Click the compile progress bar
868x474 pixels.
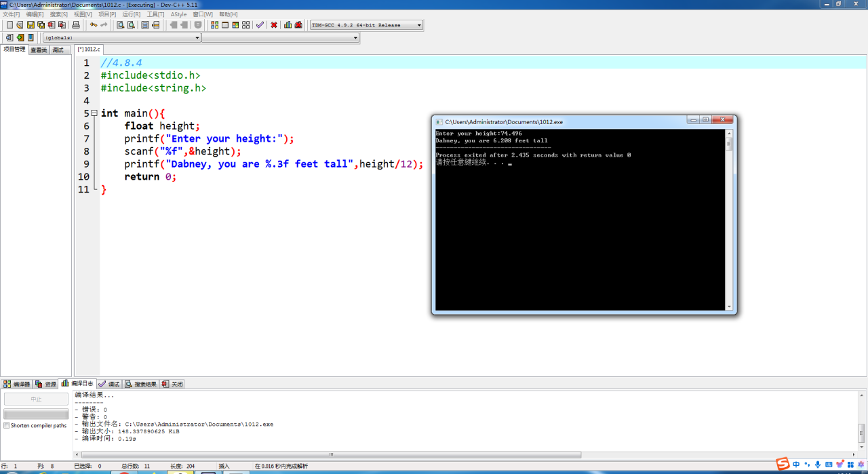36,414
